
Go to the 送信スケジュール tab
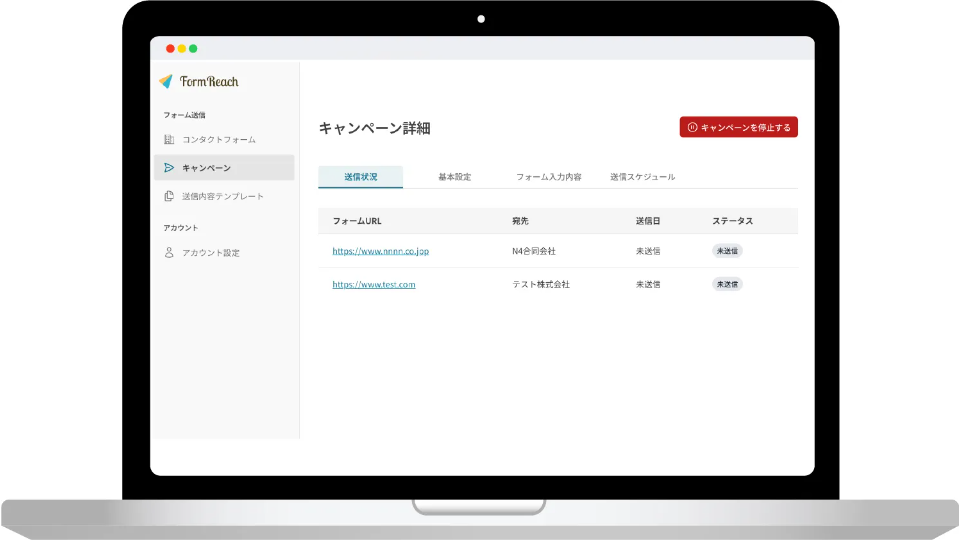(642, 177)
